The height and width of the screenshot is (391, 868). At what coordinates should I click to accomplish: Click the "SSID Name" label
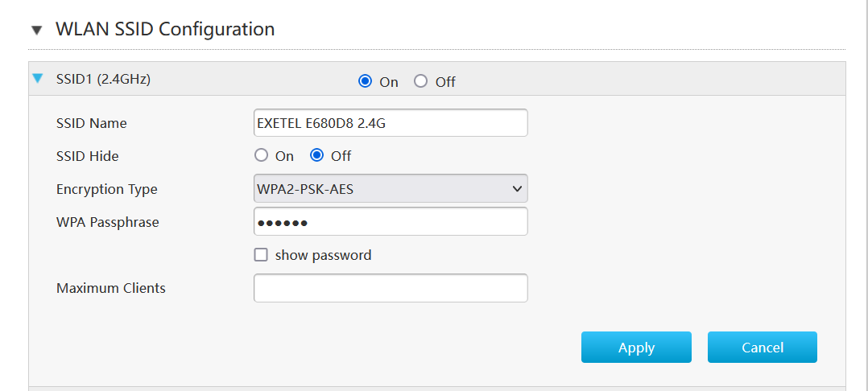pyautogui.click(x=92, y=123)
